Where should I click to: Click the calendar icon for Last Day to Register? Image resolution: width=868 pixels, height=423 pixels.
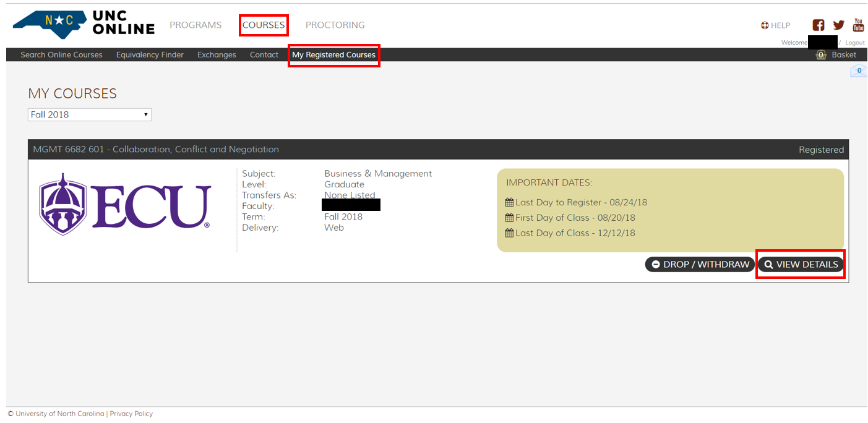tap(510, 202)
